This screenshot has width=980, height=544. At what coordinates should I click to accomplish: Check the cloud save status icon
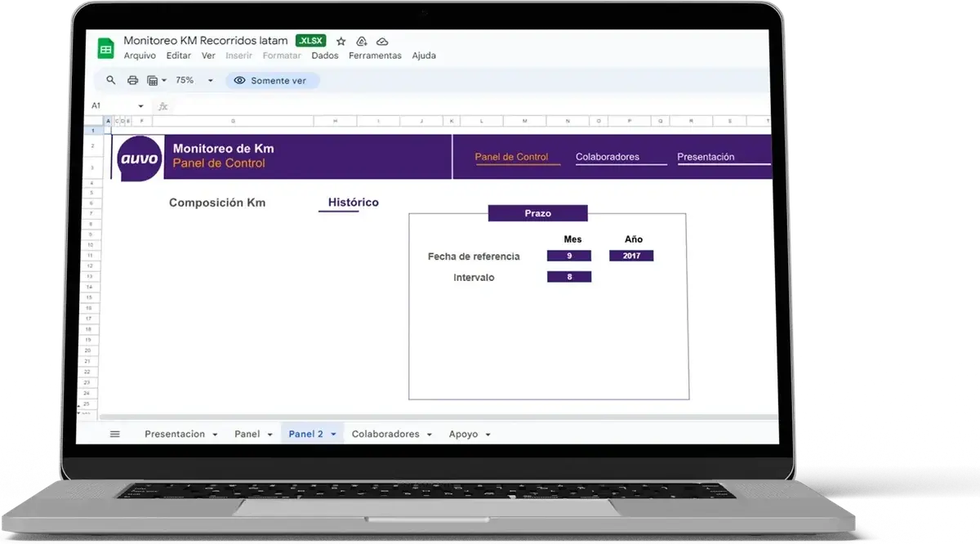point(382,41)
